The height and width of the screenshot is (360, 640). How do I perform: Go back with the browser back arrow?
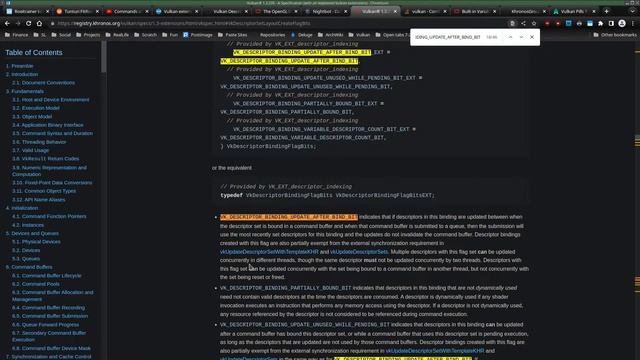7,24
